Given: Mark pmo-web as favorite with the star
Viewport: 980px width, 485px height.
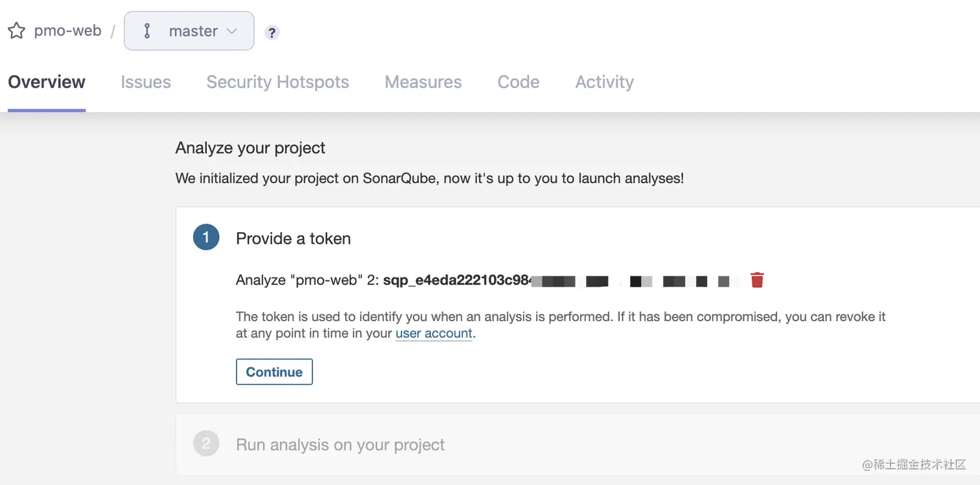Looking at the screenshot, I should pos(16,31).
